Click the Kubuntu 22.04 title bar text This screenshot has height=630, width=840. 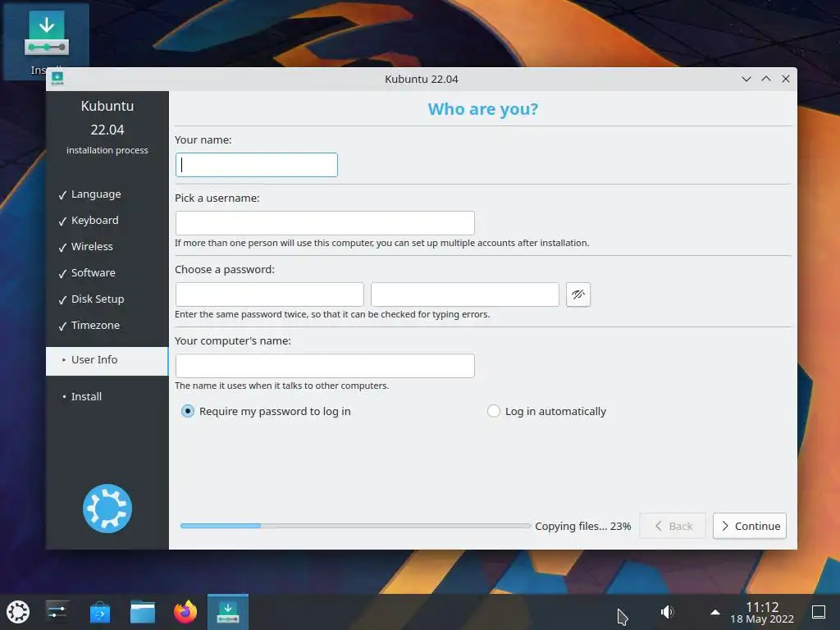(x=422, y=80)
